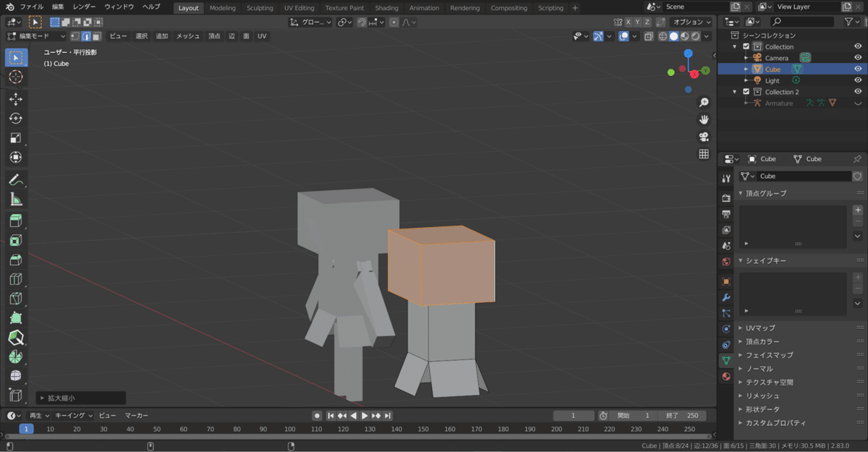Click the timeline current frame marker 1
The image size is (868, 452).
click(26, 429)
